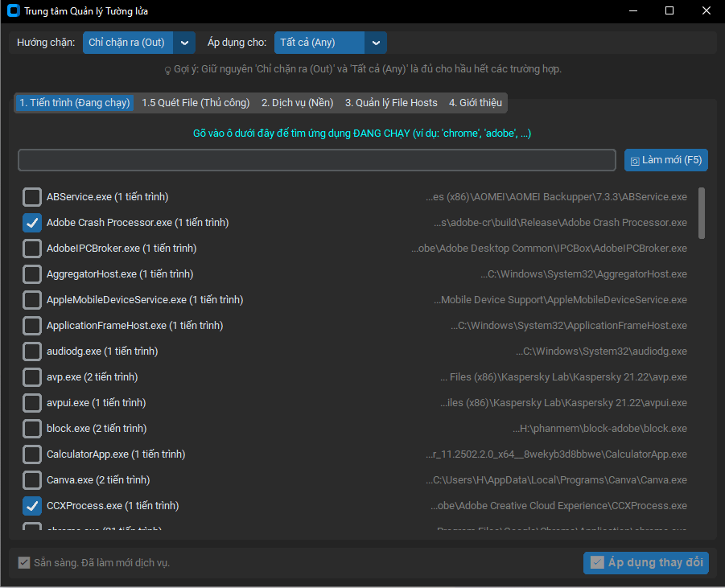Open the 3. Quản lý File Hosts tab
Image resolution: width=725 pixels, height=588 pixels.
[x=391, y=103]
